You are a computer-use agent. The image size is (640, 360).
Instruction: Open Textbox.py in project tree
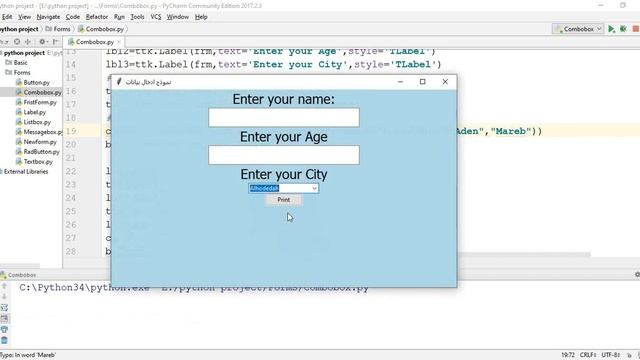pos(34,162)
